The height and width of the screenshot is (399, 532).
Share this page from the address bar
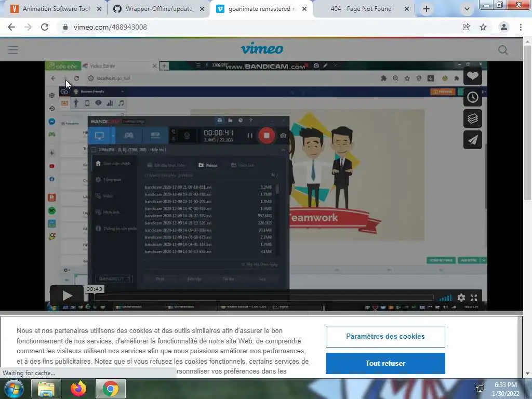click(466, 27)
